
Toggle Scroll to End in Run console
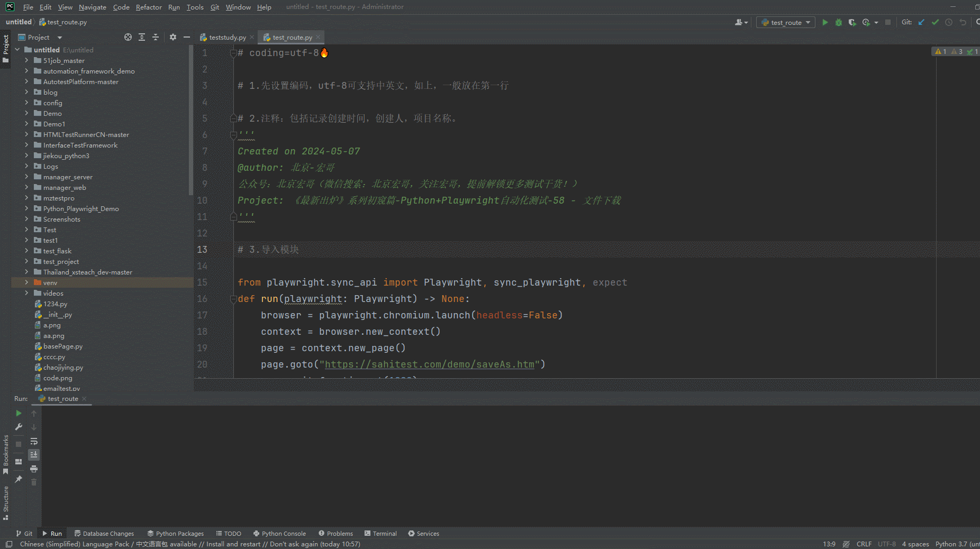pos(34,454)
